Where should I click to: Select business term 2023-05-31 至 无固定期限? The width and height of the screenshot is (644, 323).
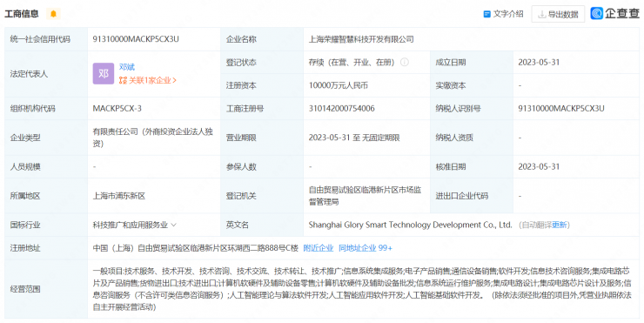pyautogui.click(x=354, y=138)
